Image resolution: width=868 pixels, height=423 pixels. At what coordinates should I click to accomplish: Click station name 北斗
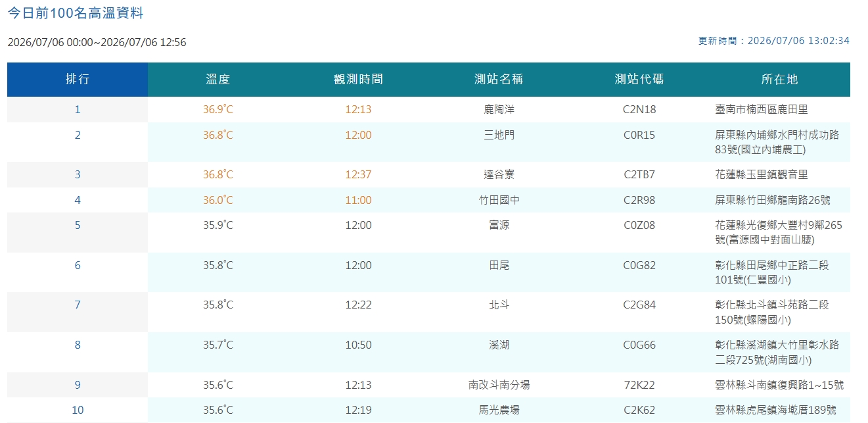click(x=499, y=305)
